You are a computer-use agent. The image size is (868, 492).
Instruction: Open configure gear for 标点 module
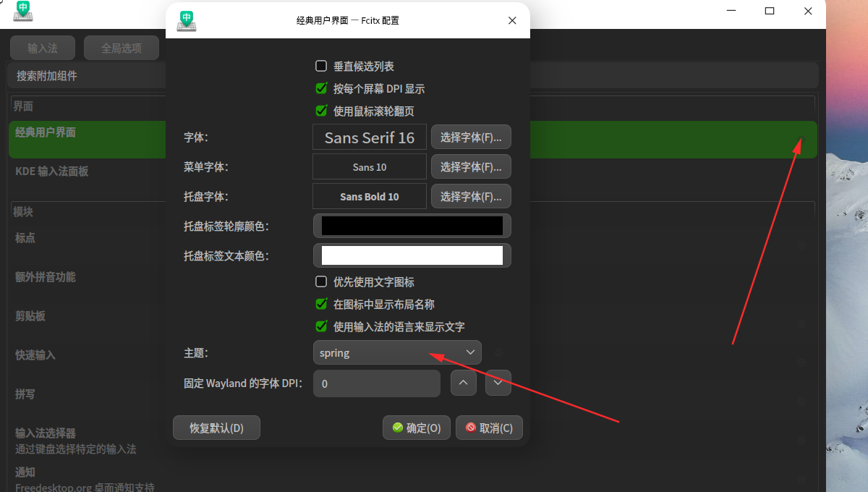coord(801,245)
